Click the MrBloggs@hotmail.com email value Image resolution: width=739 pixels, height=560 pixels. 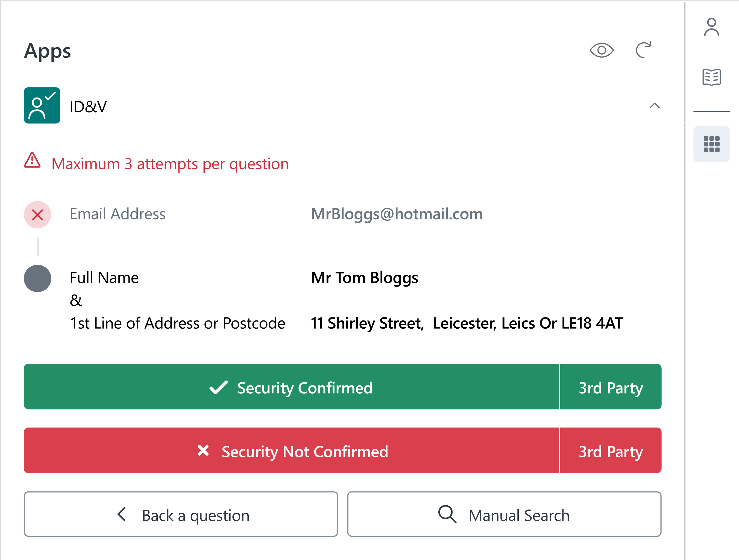(397, 214)
